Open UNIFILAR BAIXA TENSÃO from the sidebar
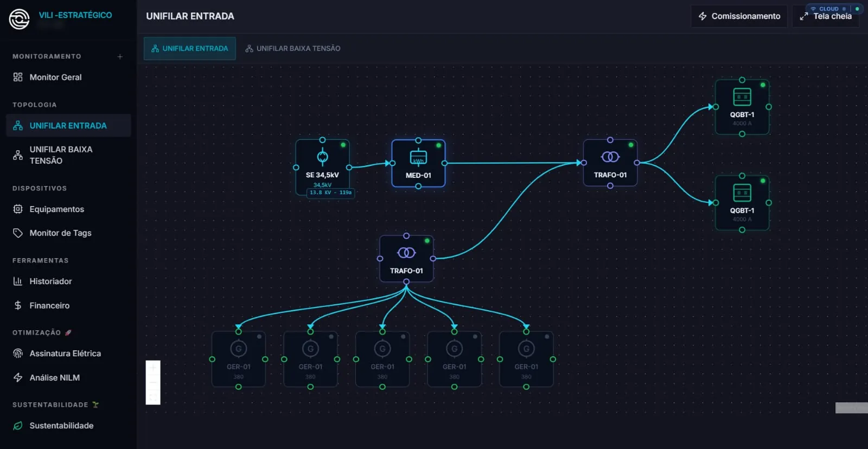Image resolution: width=868 pixels, height=449 pixels. tap(68, 155)
